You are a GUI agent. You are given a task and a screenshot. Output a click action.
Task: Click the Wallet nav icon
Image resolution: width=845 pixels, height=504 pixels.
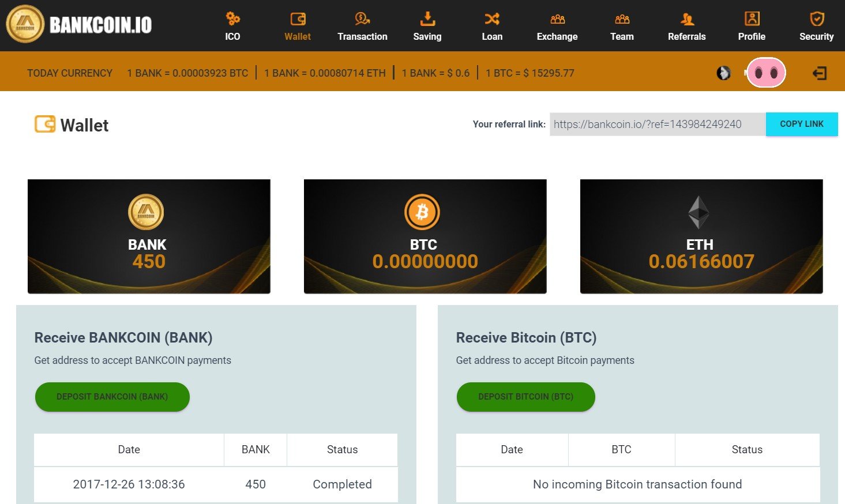tap(298, 19)
